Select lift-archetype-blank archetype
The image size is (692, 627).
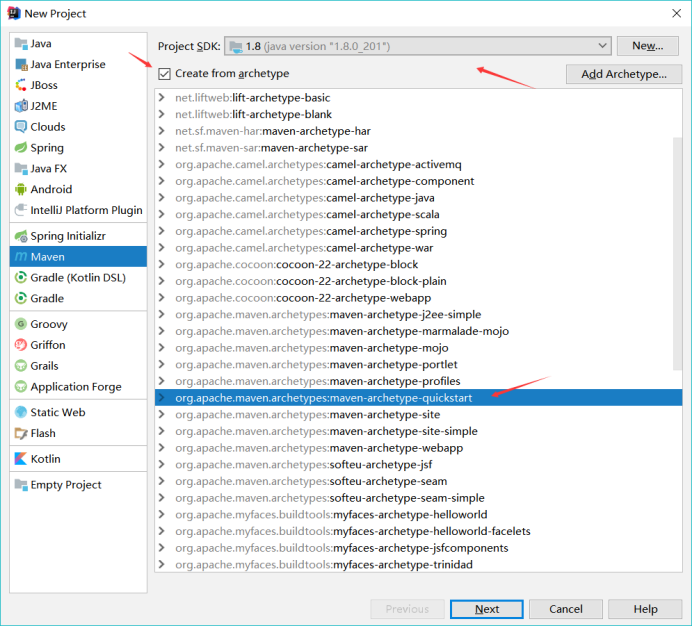(418, 114)
